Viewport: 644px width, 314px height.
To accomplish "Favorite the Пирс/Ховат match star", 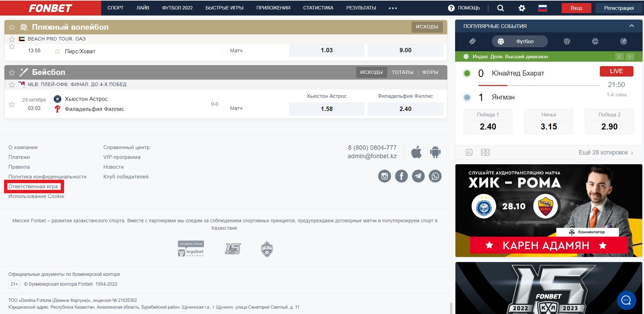I will click(x=12, y=47).
